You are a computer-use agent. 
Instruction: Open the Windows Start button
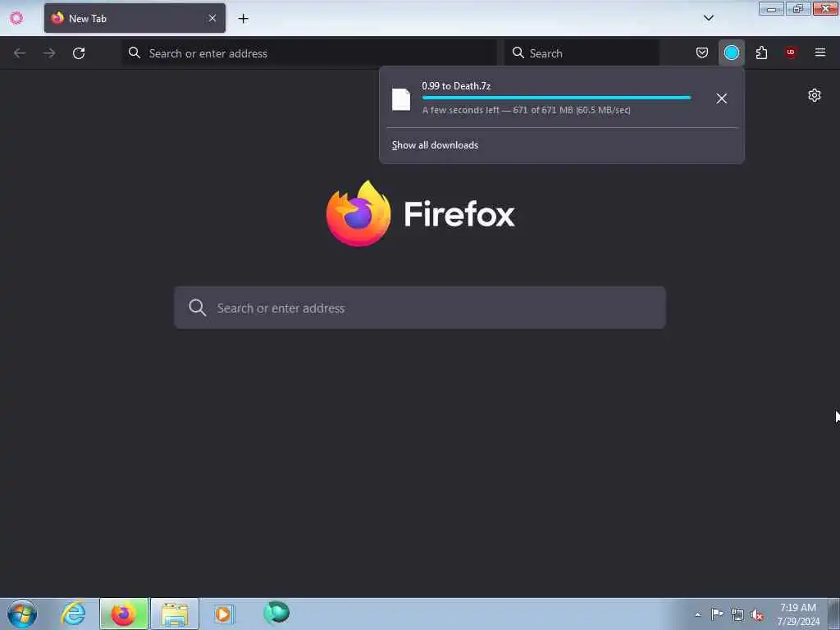point(22,614)
